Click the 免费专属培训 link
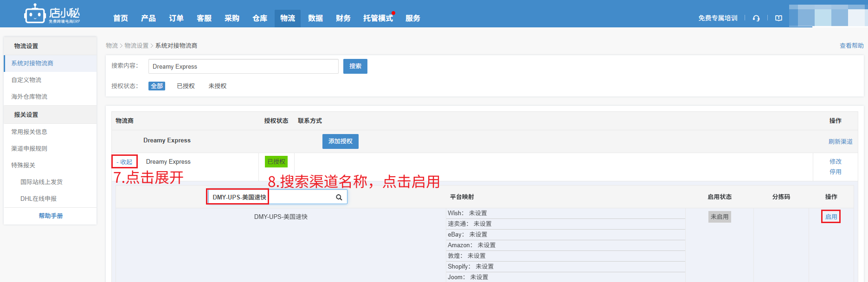 (x=718, y=18)
